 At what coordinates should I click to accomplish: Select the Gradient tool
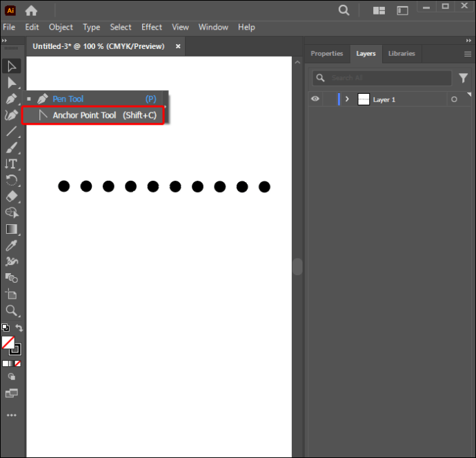click(12, 229)
